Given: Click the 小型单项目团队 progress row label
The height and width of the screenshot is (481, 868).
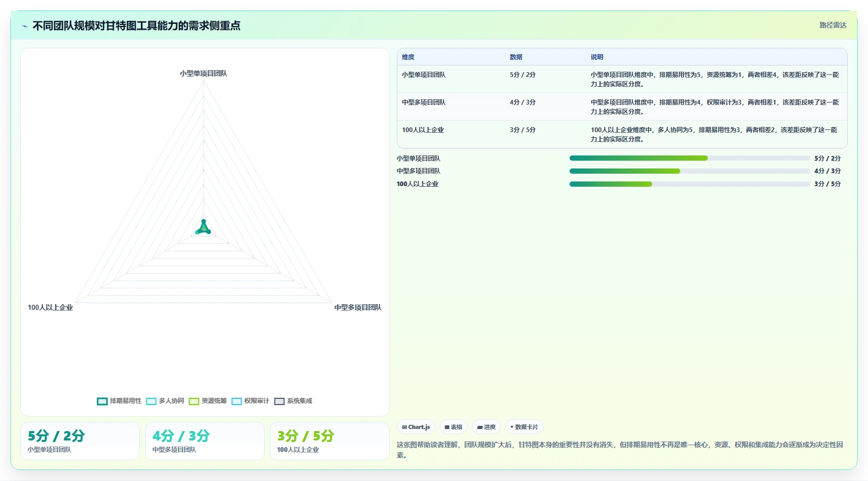Looking at the screenshot, I should coord(419,159).
